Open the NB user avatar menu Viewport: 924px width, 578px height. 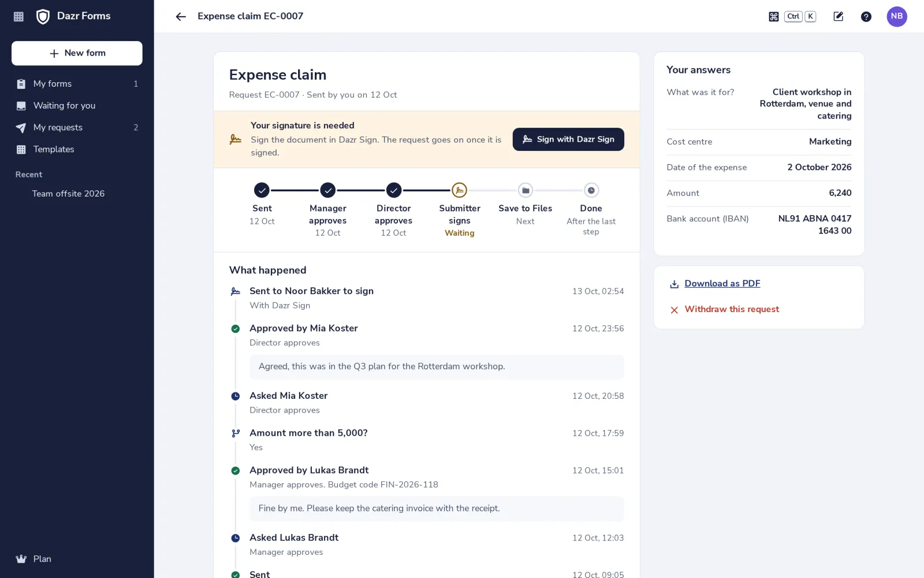(897, 17)
